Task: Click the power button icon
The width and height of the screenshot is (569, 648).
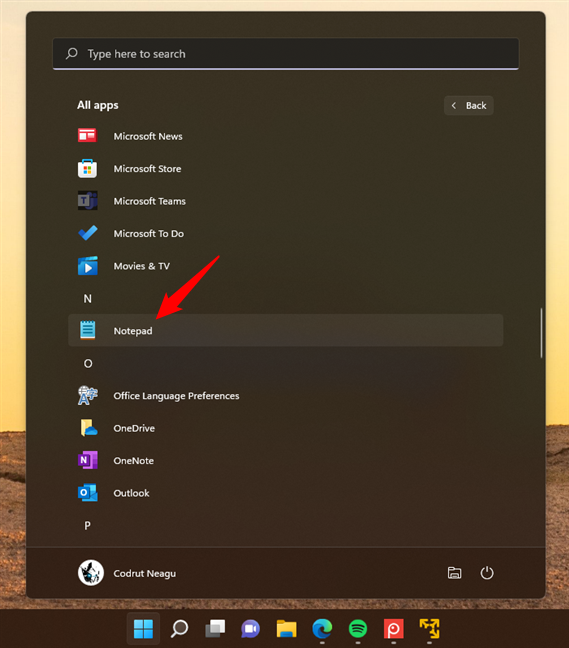Action: 487,573
